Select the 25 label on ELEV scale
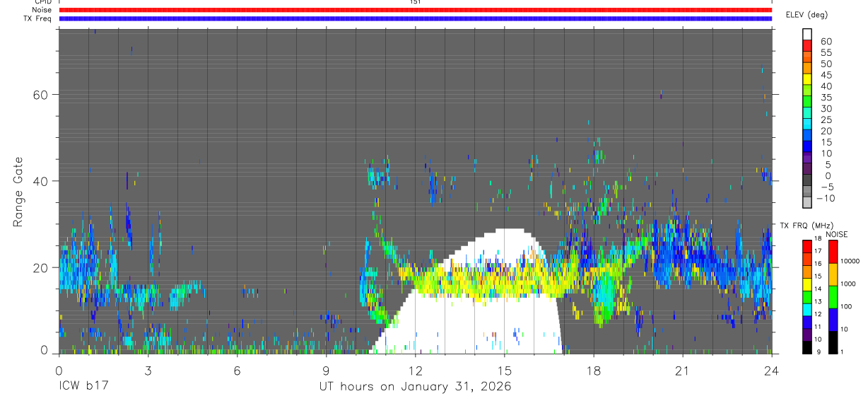The image size is (868, 401). tap(826, 120)
